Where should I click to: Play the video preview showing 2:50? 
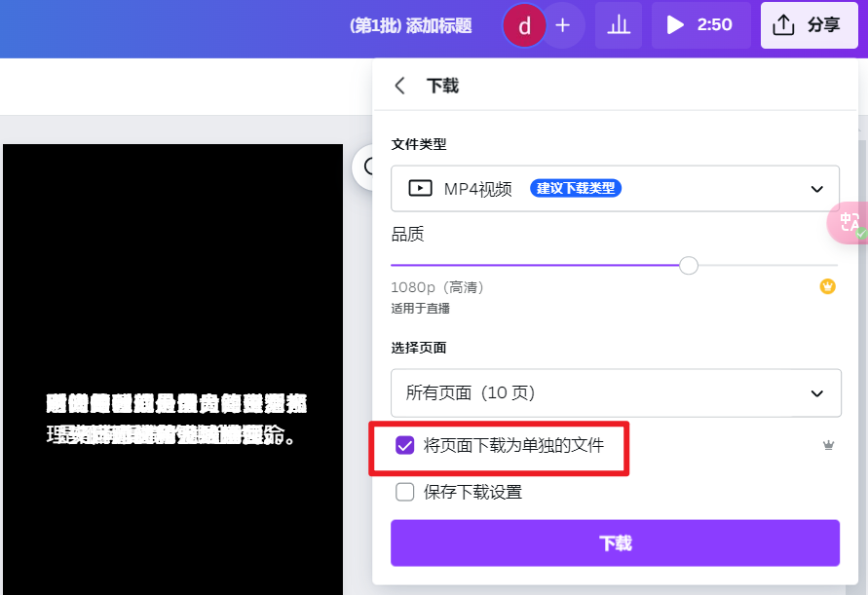click(673, 25)
